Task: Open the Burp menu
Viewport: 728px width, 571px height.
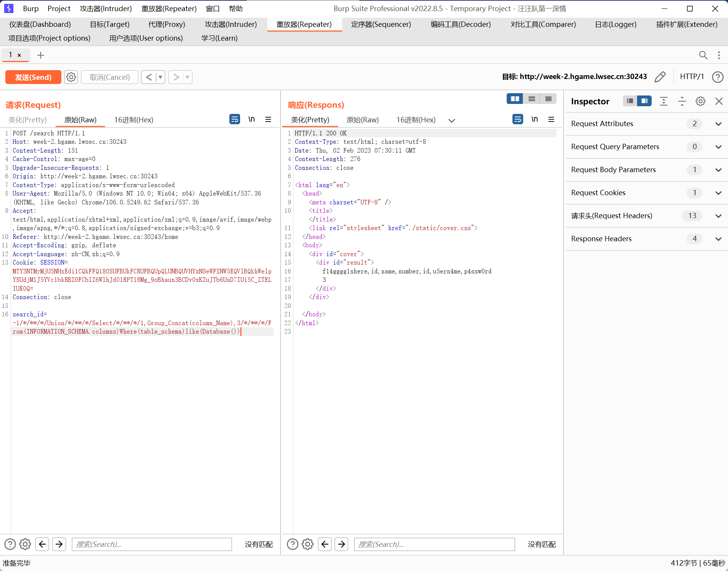Action: pos(31,8)
